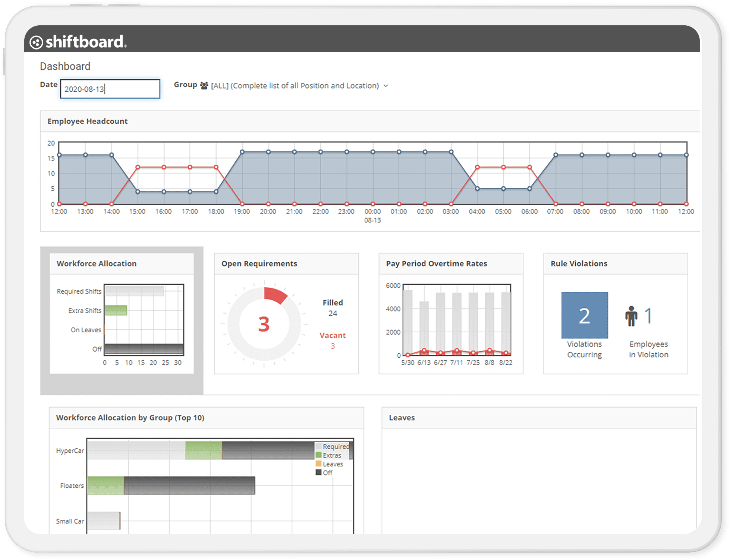The height and width of the screenshot is (560, 730).
Task: Click the Shiftboard logo
Action: click(78, 42)
